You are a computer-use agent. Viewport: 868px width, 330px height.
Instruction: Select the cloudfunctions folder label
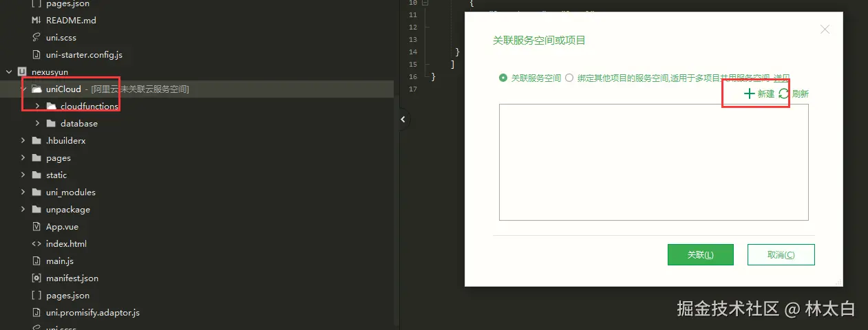(x=89, y=106)
